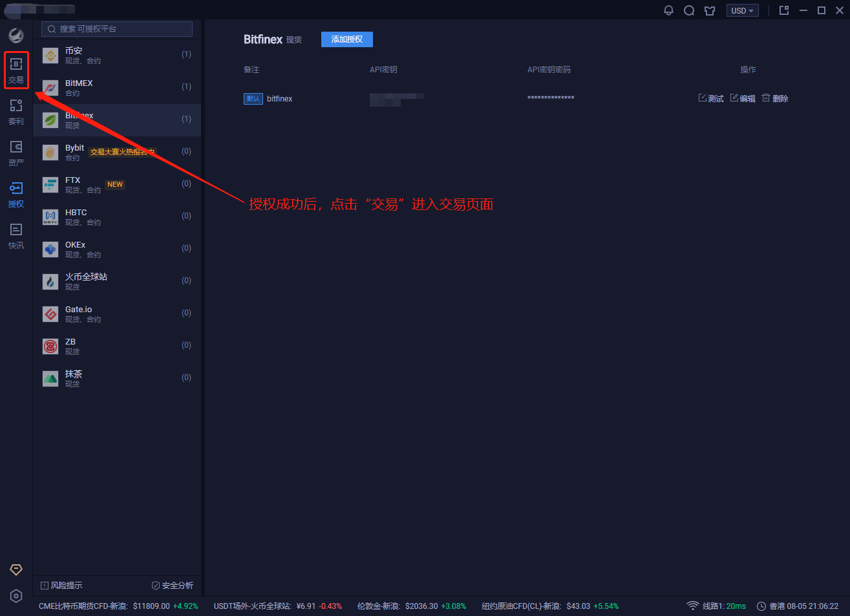Click the 伦敦金-新浪 ticker in status bar
850x616 pixels.
pos(412,606)
